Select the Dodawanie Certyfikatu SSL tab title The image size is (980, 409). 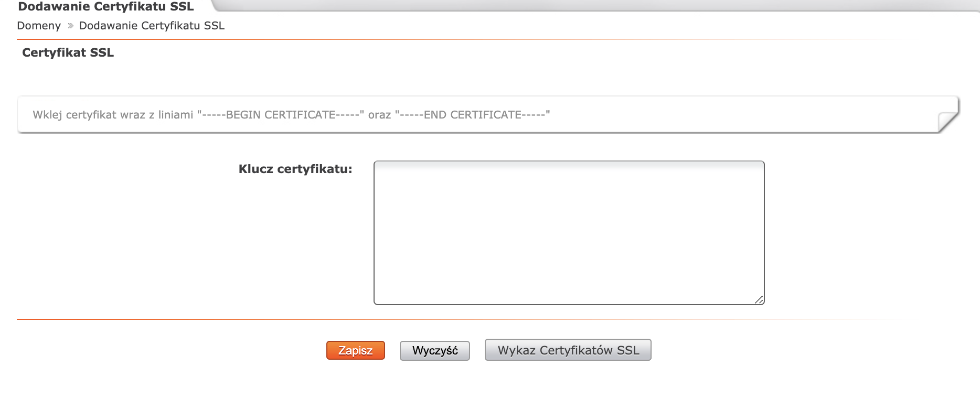(x=106, y=7)
